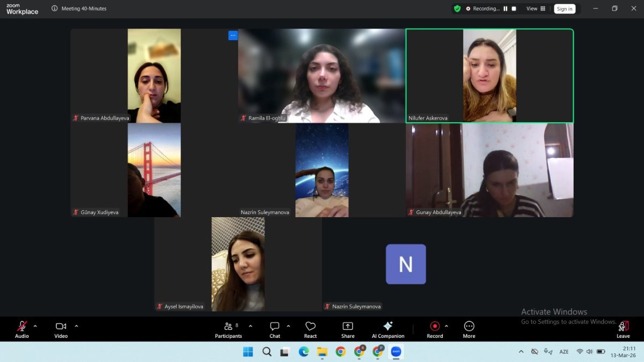Expand the Video options arrow
The image size is (644, 362).
point(76,326)
